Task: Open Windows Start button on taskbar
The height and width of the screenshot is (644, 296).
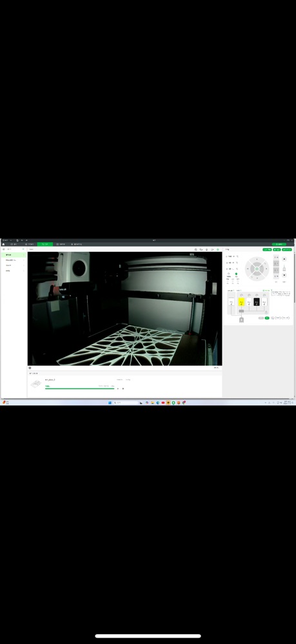Action: coord(110,403)
